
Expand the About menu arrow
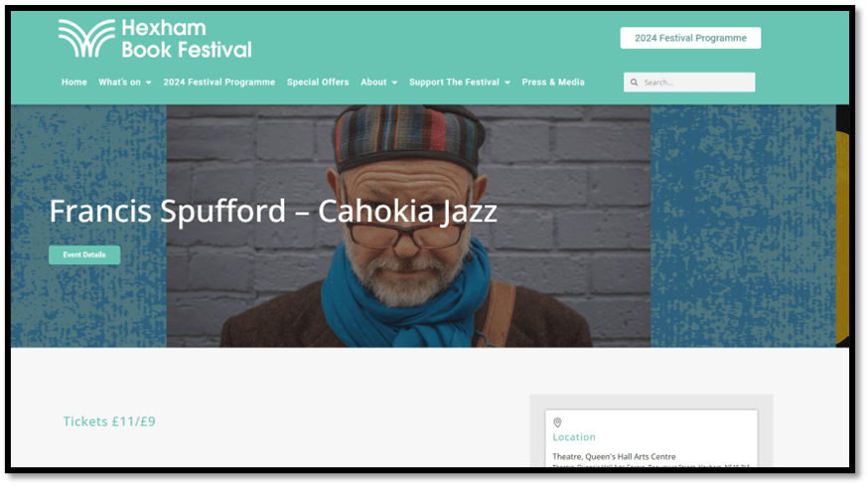point(394,82)
